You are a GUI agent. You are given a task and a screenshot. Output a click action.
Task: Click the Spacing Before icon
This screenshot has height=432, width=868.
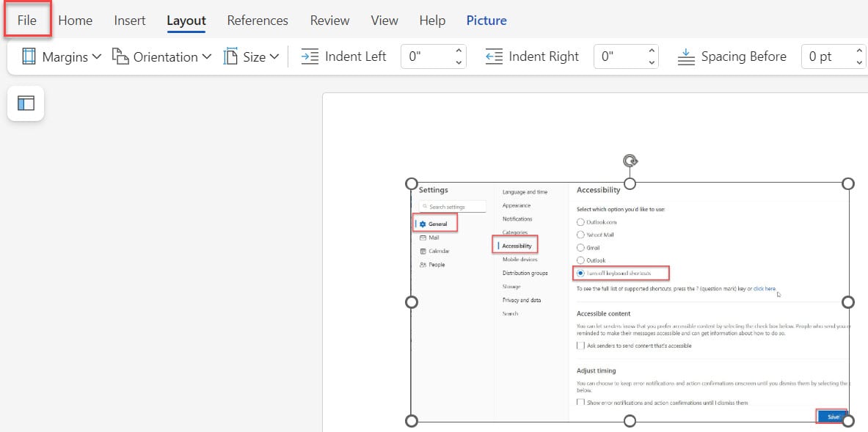[685, 56]
